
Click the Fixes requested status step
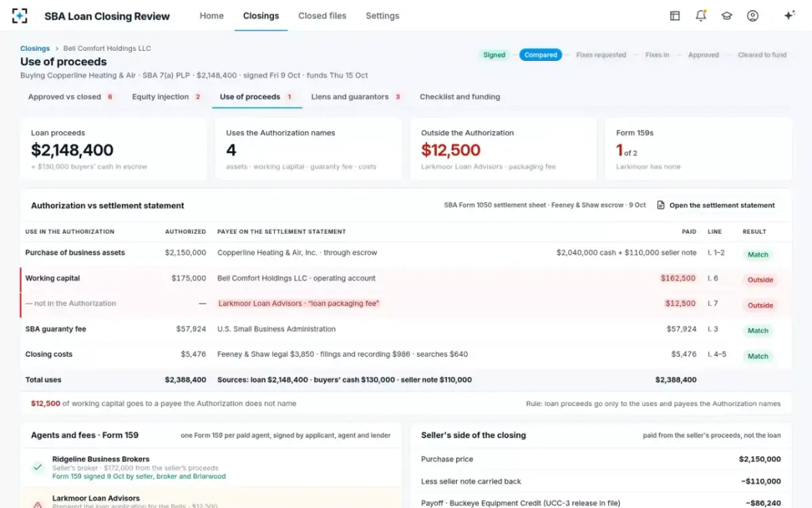[x=601, y=55]
